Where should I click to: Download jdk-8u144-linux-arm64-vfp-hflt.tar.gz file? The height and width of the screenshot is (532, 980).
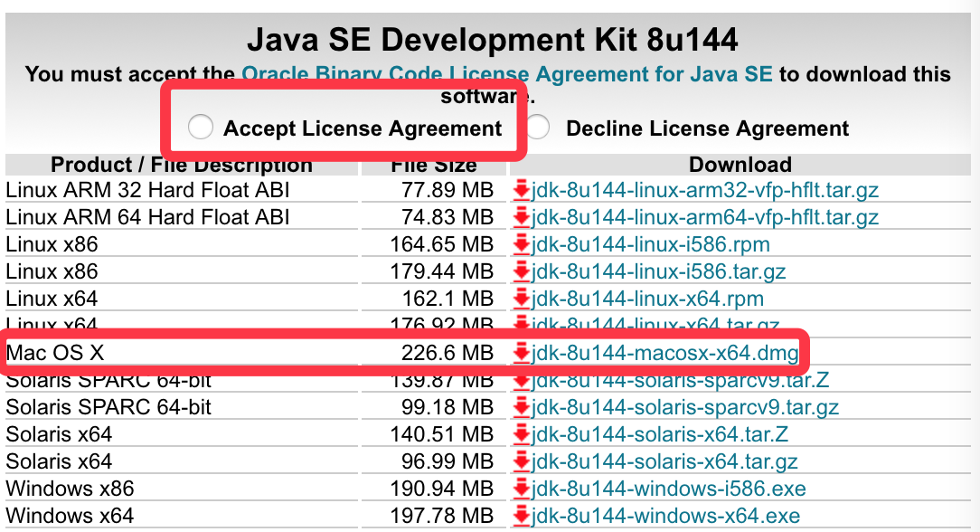click(x=705, y=217)
